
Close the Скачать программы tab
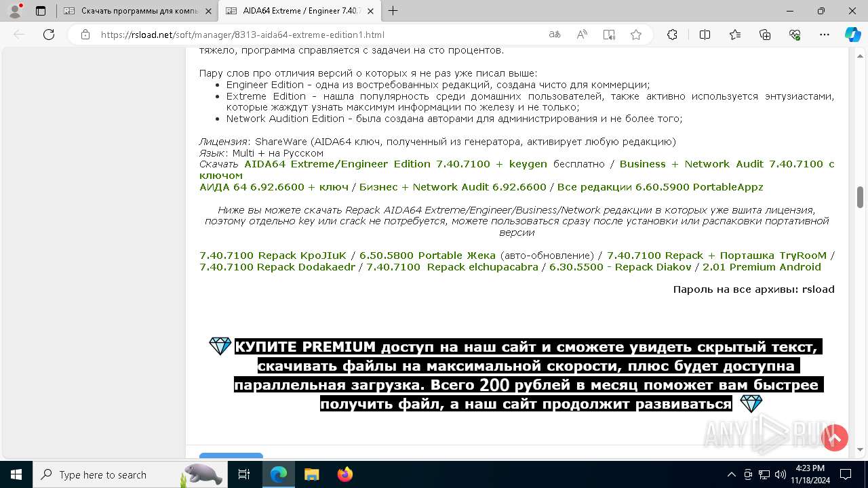coord(209,11)
